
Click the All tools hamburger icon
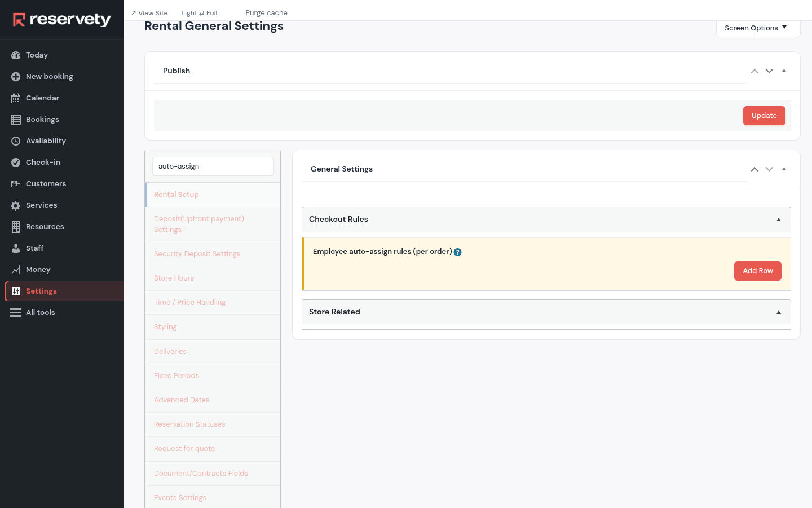coord(16,313)
